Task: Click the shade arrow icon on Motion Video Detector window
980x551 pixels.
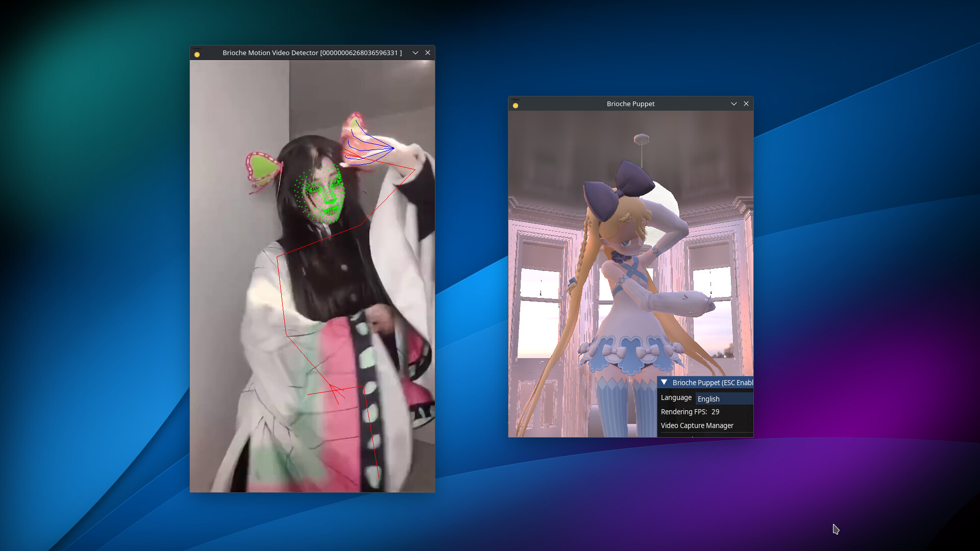Action: click(415, 53)
